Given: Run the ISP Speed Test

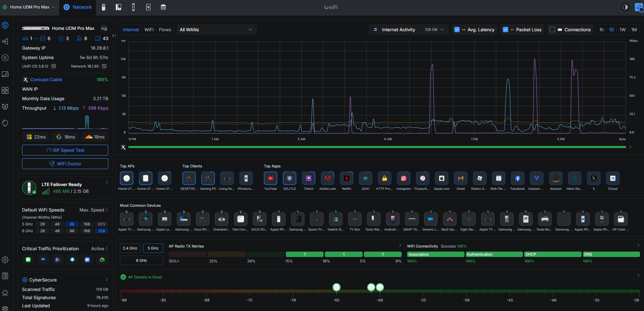Looking at the screenshot, I should [x=65, y=150].
